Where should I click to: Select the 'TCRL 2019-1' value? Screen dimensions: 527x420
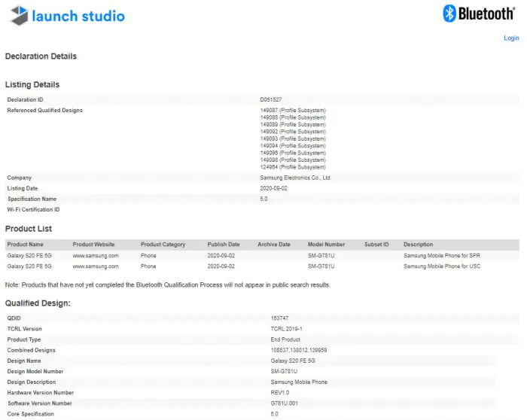pos(286,329)
